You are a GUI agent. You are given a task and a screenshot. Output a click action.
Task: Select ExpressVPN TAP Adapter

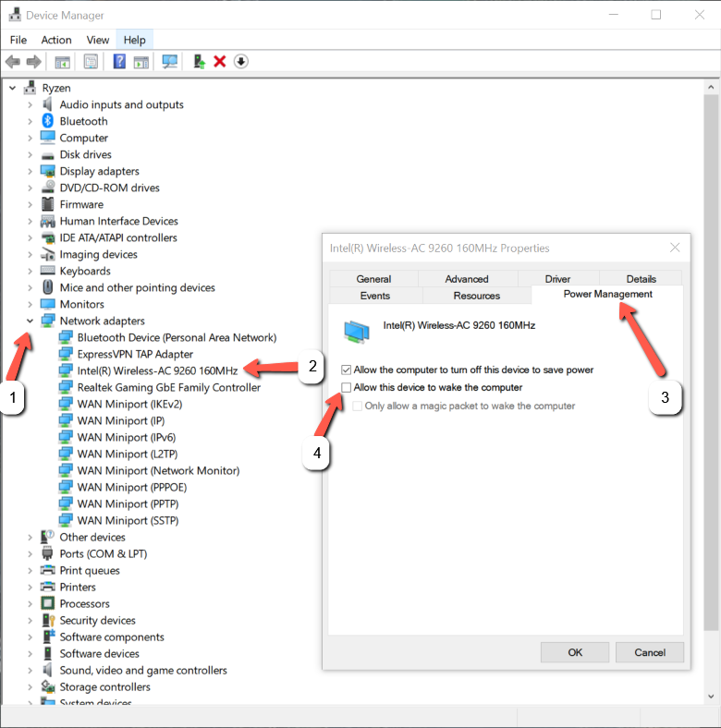tap(135, 354)
